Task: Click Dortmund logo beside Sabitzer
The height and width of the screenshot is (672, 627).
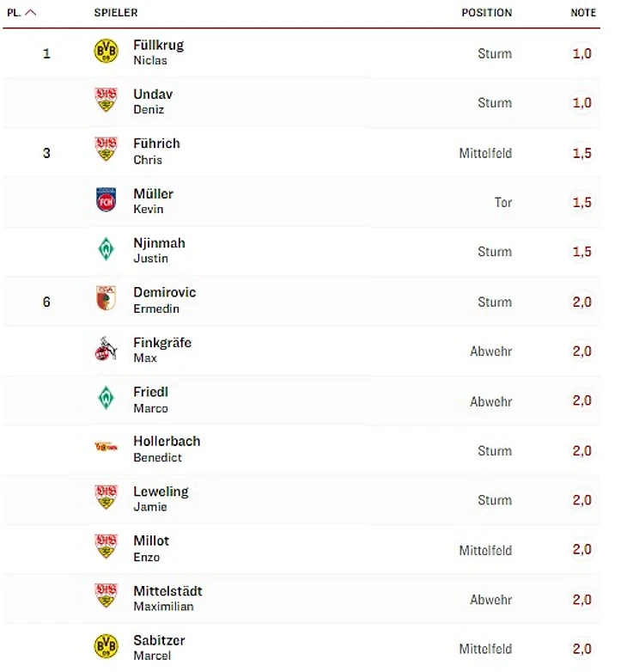Action: [x=106, y=647]
